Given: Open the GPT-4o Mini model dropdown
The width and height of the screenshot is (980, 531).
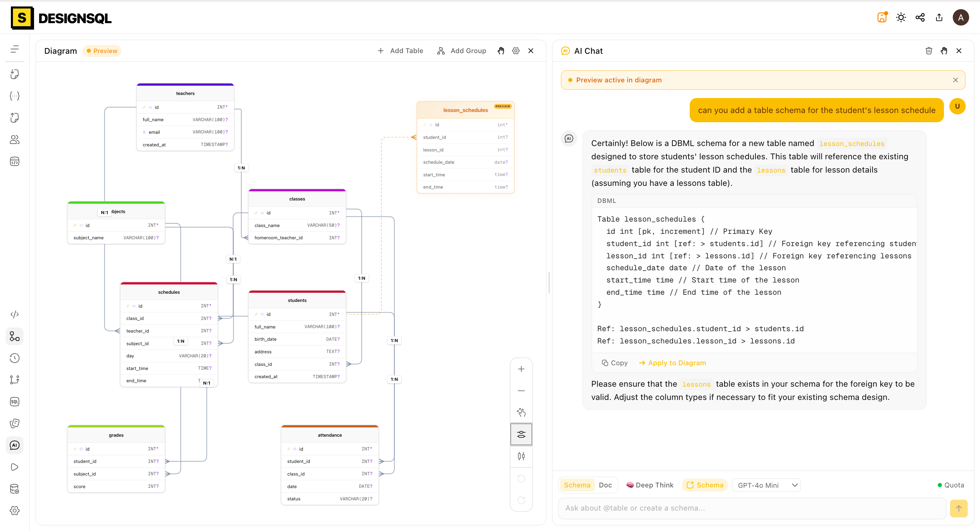Looking at the screenshot, I should pyautogui.click(x=766, y=485).
